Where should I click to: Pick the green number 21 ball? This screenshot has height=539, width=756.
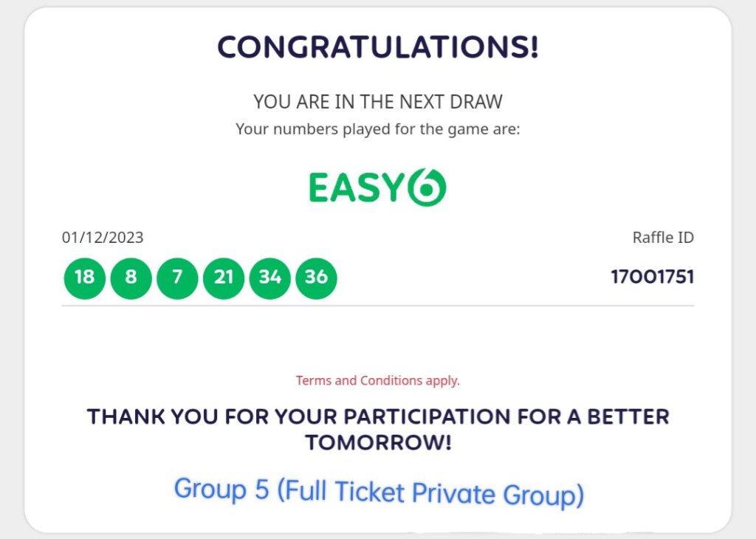tap(224, 278)
